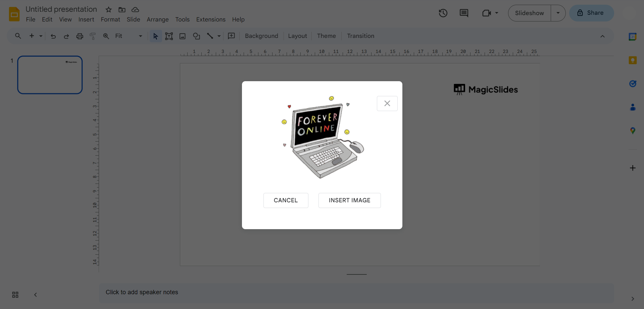The width and height of the screenshot is (644, 309).
Task: Open the Extensions menu
Action: 211,19
